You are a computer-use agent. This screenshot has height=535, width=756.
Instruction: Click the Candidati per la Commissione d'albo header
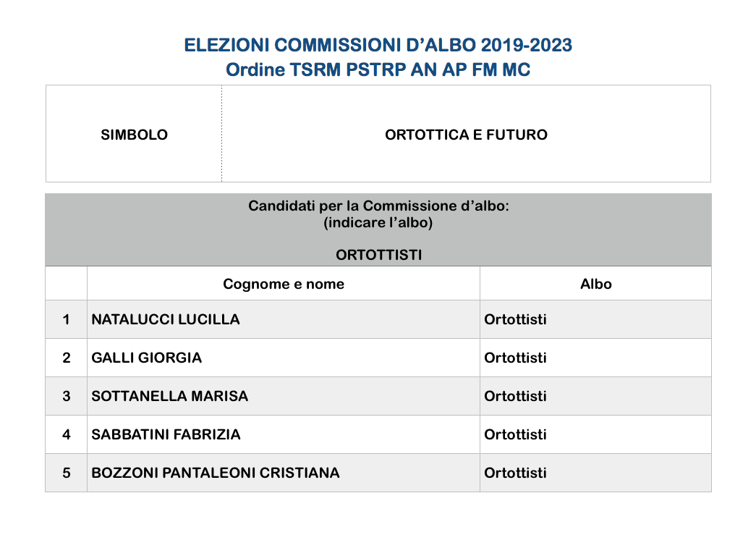coord(378,206)
